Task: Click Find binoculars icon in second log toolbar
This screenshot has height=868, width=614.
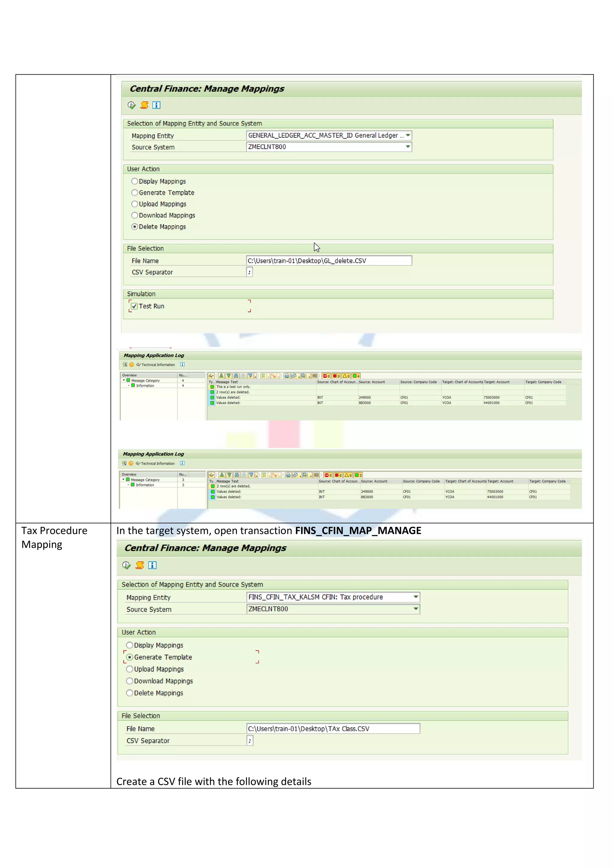Action: point(237,475)
